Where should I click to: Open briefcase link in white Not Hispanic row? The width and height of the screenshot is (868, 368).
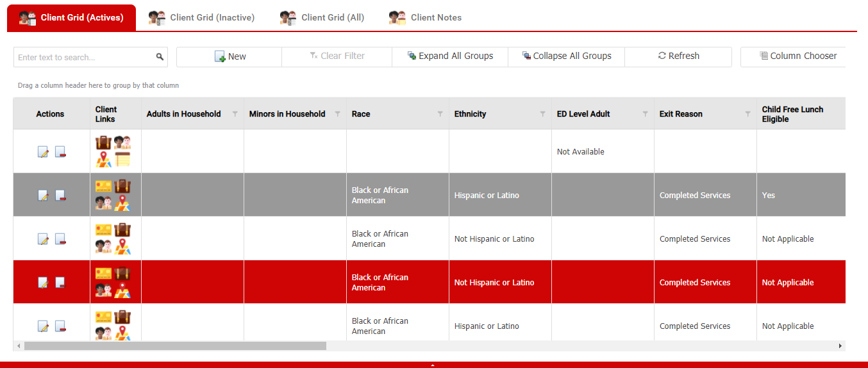tap(122, 230)
